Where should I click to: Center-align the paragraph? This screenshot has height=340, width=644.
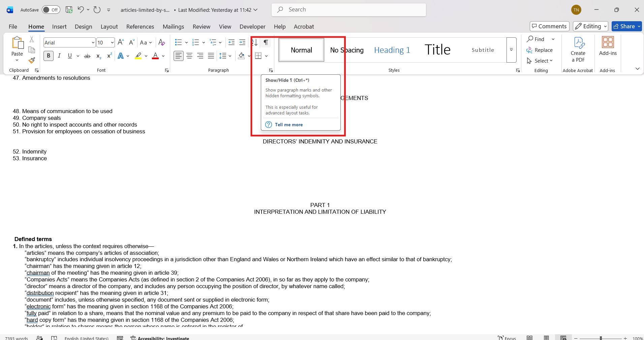[189, 56]
